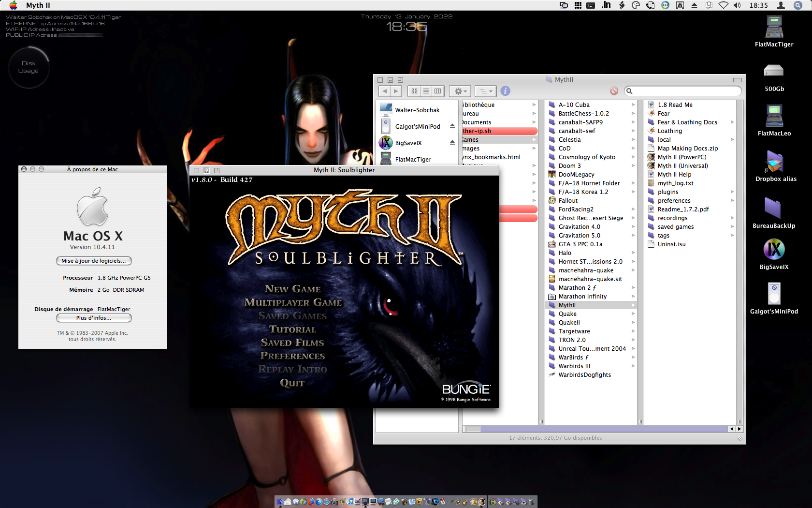This screenshot has width=812, height=508.
Task: Click the volume icon in menu bar
Action: (x=737, y=5)
